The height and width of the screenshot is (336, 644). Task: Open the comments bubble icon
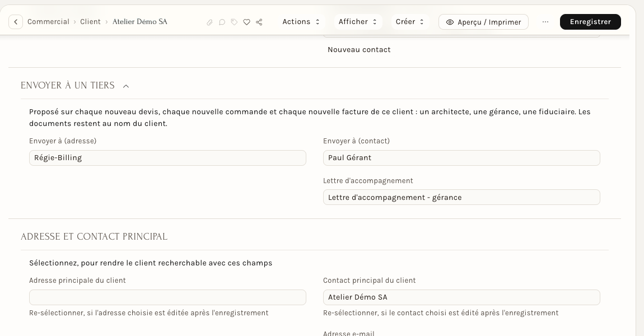222,22
